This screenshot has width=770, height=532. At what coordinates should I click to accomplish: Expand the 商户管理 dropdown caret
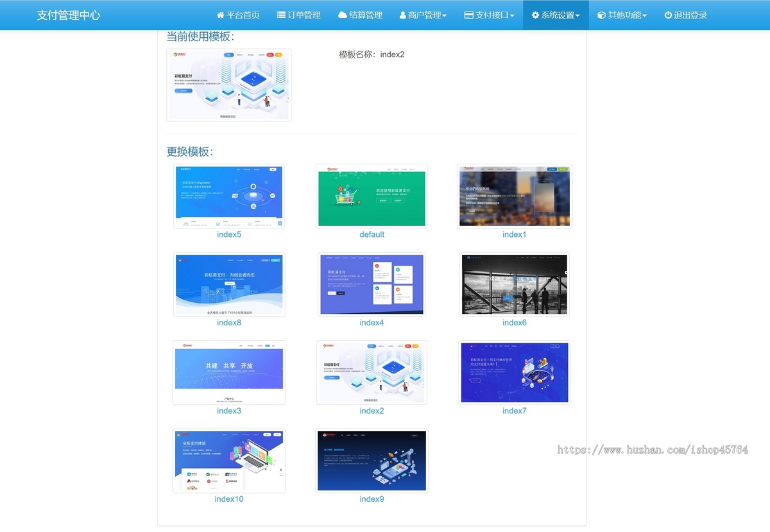pyautogui.click(x=445, y=15)
